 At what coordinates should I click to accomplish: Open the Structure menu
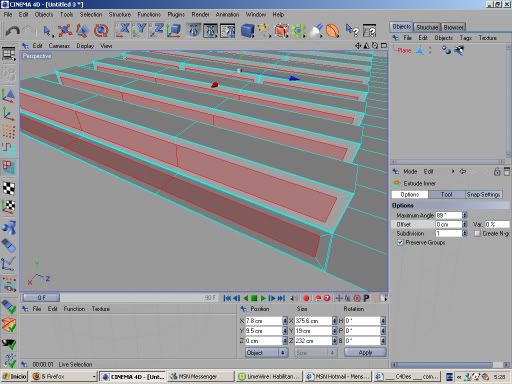[120, 14]
